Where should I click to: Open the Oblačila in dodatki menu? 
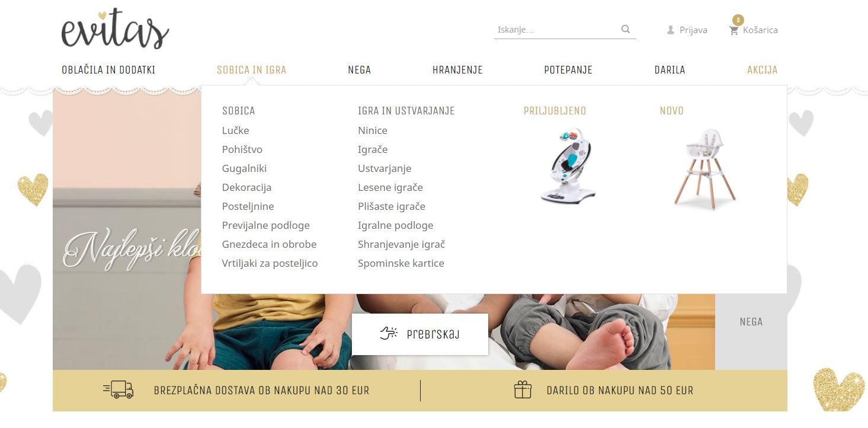108,70
